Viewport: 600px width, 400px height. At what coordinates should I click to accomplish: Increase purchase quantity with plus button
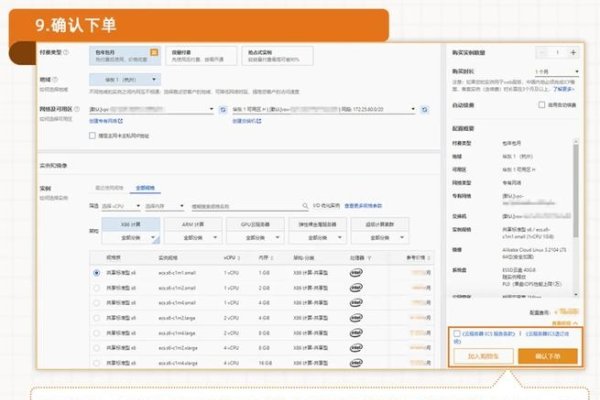tap(573, 53)
